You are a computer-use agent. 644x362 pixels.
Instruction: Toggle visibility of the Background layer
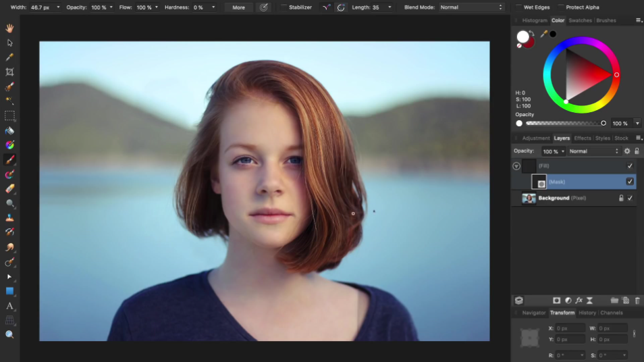tap(630, 198)
